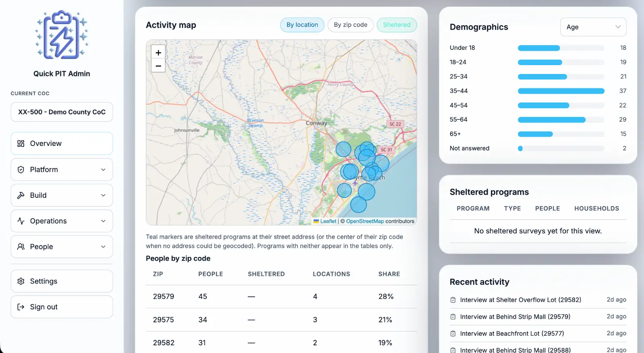Image resolution: width=644 pixels, height=353 pixels.
Task: Open the Overview page
Action: [x=62, y=144]
